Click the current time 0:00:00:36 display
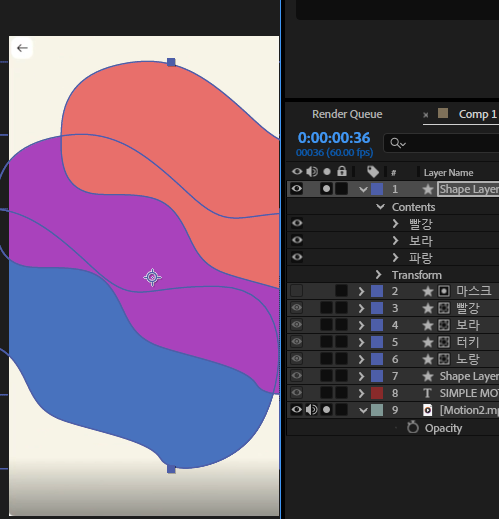The width and height of the screenshot is (499, 519). point(334,138)
